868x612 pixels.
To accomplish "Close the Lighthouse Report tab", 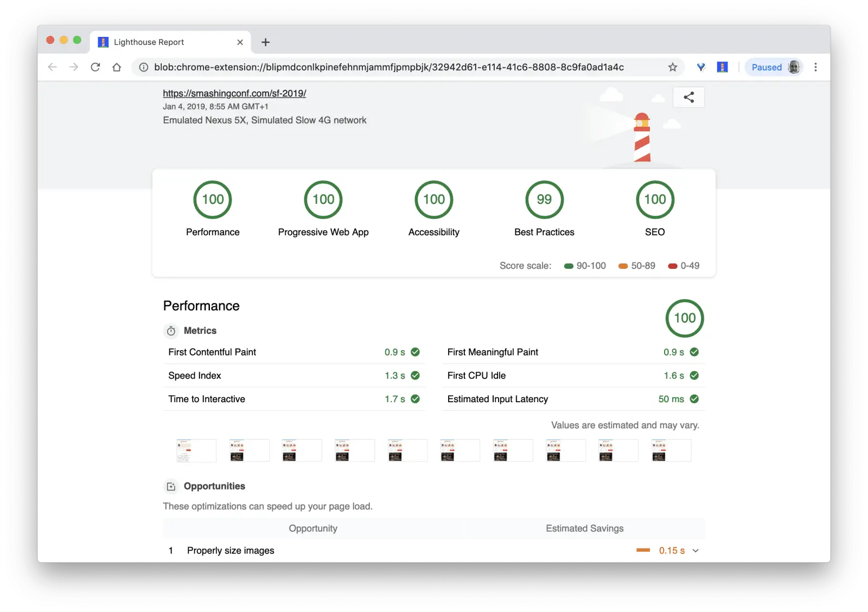I will click(240, 42).
